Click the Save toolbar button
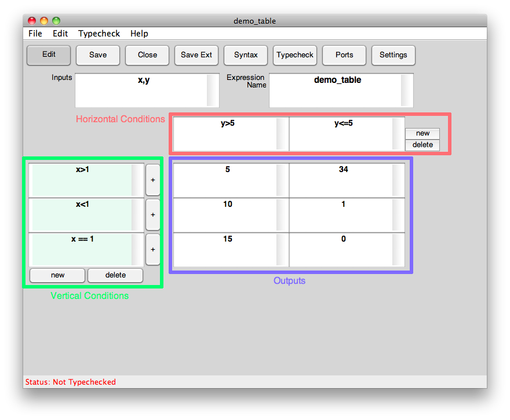The height and width of the screenshot is (420, 510). (x=98, y=55)
